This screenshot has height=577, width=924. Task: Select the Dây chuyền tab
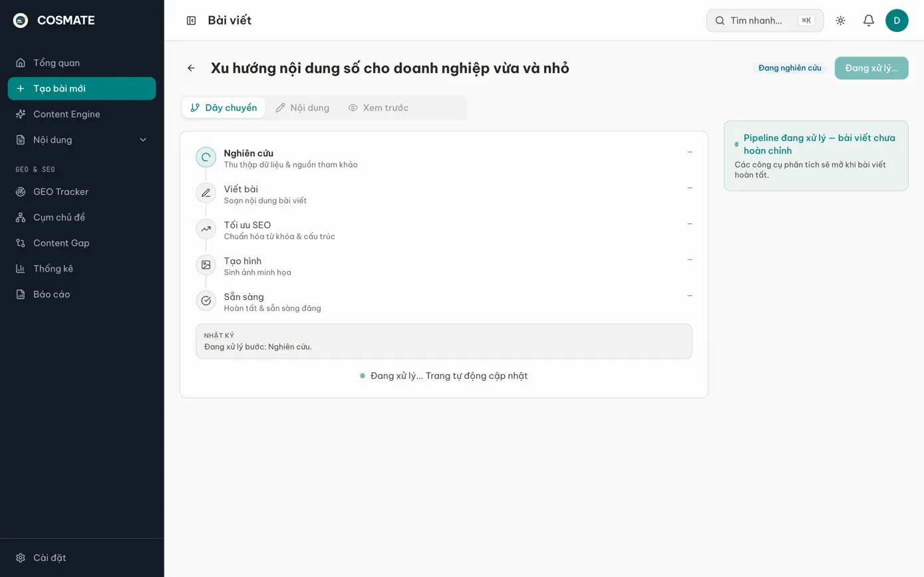tap(224, 108)
